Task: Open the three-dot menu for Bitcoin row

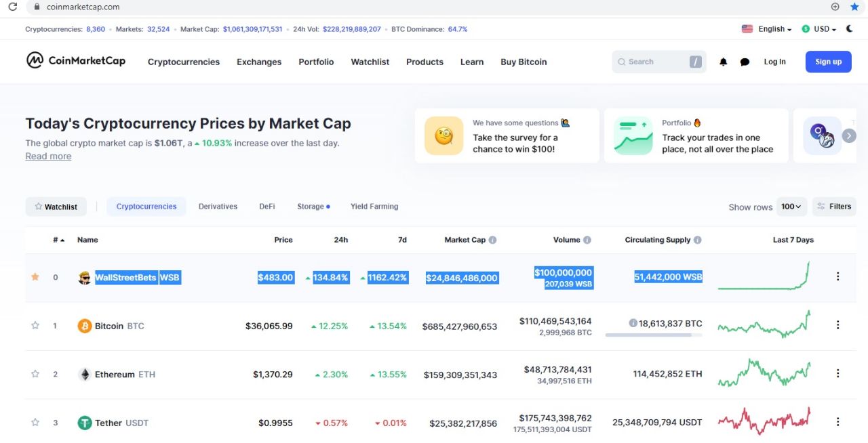Action: (837, 325)
